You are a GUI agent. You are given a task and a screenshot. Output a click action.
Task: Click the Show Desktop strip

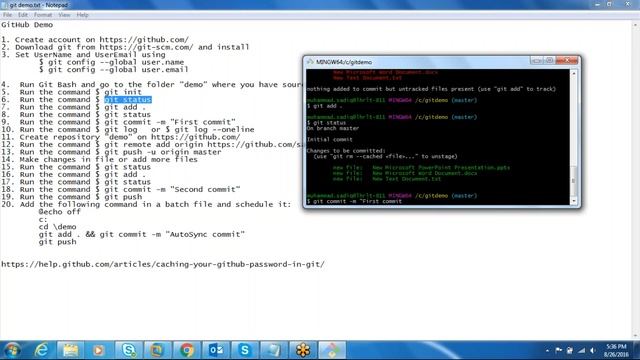click(637, 350)
